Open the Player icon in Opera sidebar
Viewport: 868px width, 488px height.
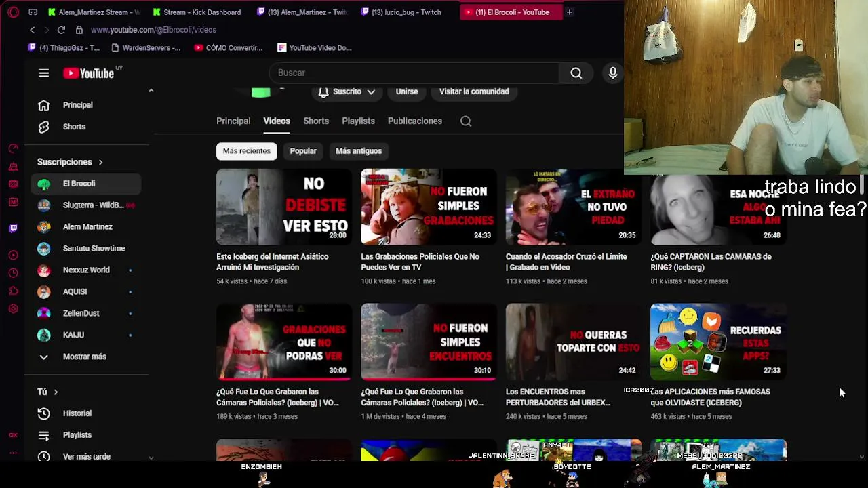(x=13, y=255)
